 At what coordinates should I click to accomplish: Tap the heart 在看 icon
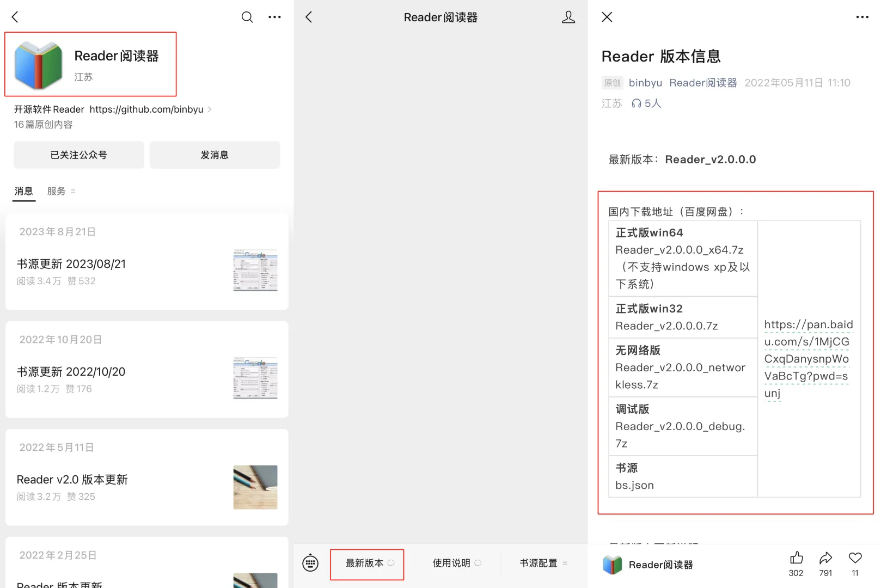click(x=855, y=558)
